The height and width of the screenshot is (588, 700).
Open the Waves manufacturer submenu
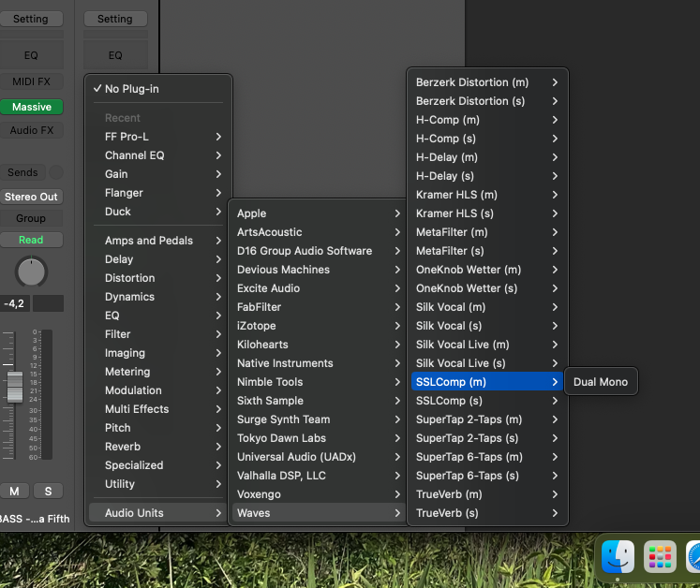[x=319, y=513]
